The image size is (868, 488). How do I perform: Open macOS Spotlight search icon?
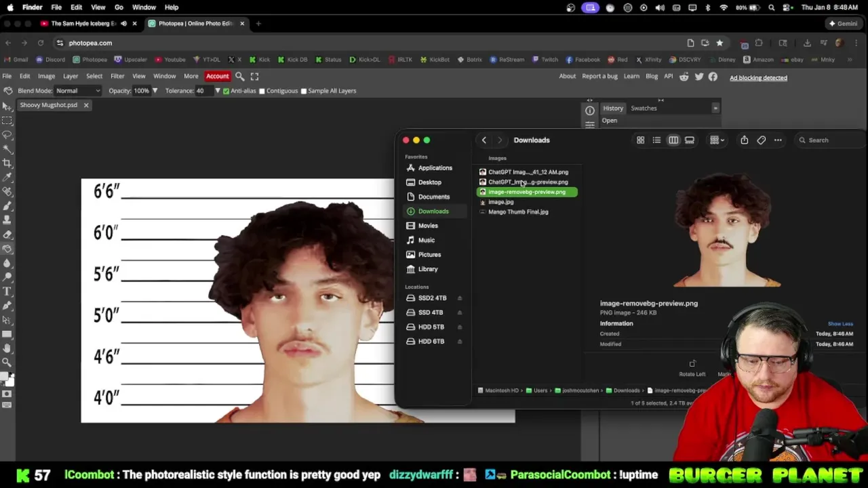(772, 7)
